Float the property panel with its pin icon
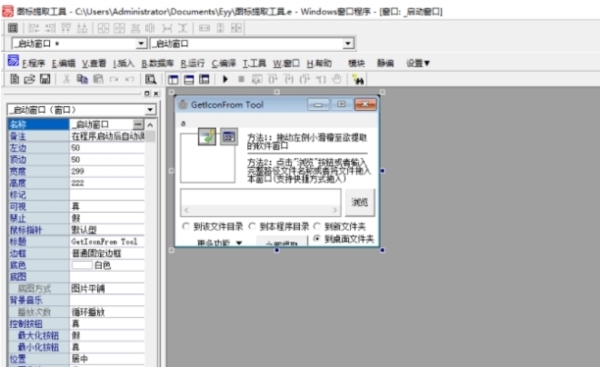This screenshot has height=367, width=600. click(147, 93)
